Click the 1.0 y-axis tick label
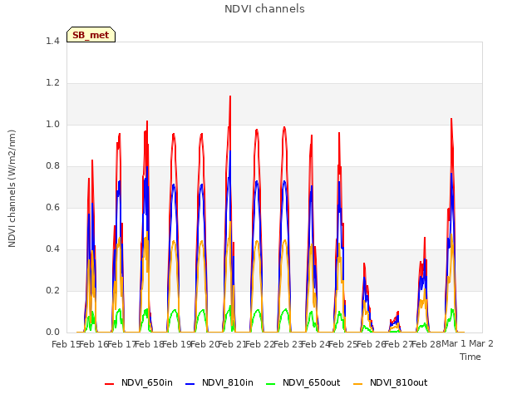 click(52, 124)
